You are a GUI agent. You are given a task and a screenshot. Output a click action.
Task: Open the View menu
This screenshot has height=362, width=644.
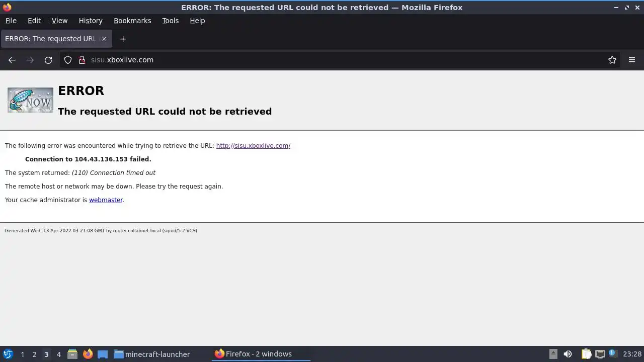tap(59, 21)
